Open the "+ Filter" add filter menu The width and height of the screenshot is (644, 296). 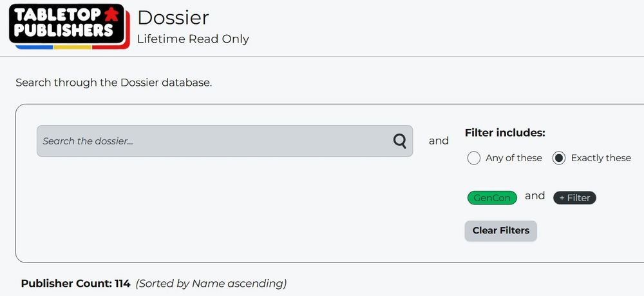(x=574, y=198)
